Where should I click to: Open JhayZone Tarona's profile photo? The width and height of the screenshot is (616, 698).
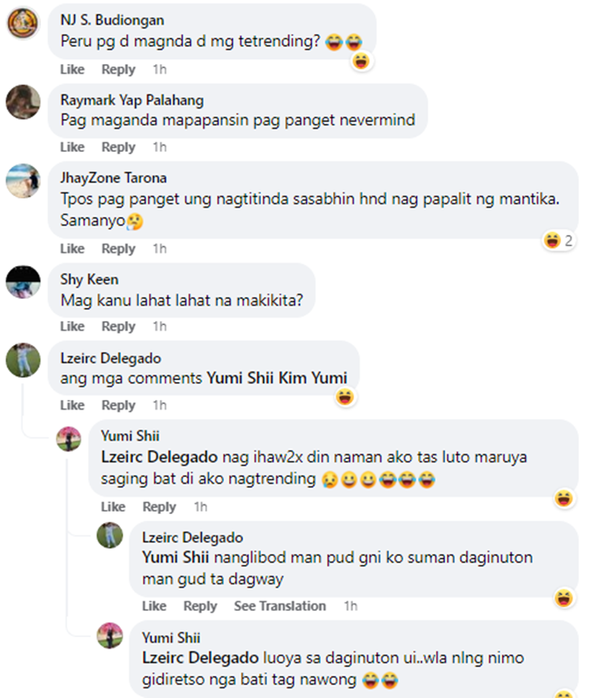coord(23,181)
